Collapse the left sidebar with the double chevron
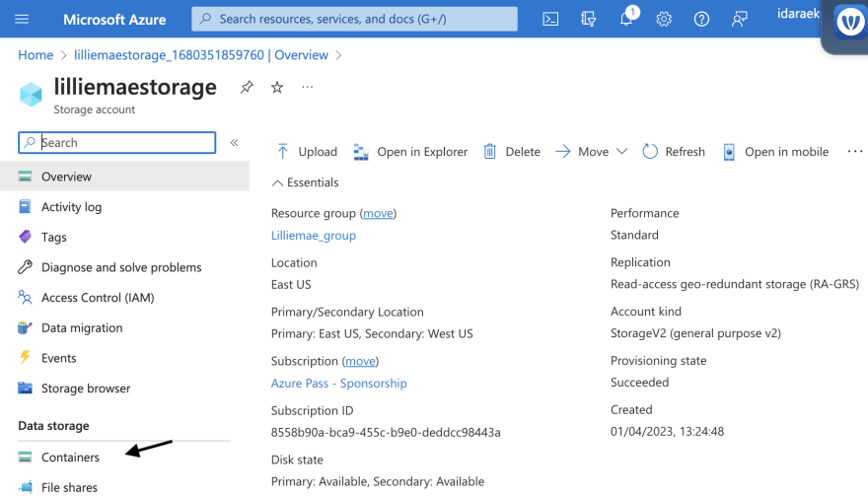 click(234, 142)
